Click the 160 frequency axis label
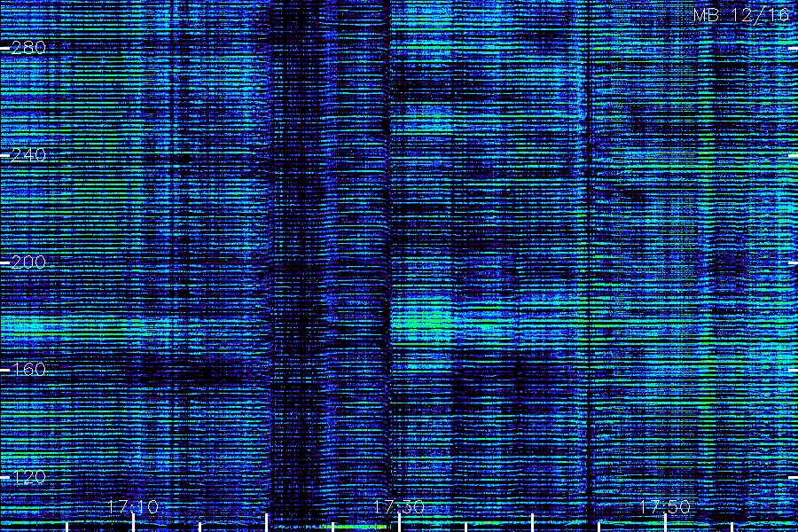 click(28, 370)
